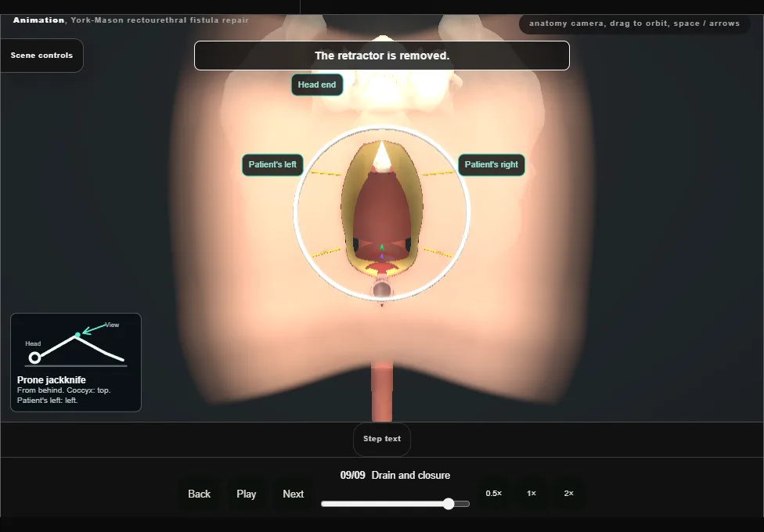The image size is (764, 532).
Task: Click the 'Animation, York-Mason rectourethral fistula repair' title
Action: pyautogui.click(x=131, y=20)
